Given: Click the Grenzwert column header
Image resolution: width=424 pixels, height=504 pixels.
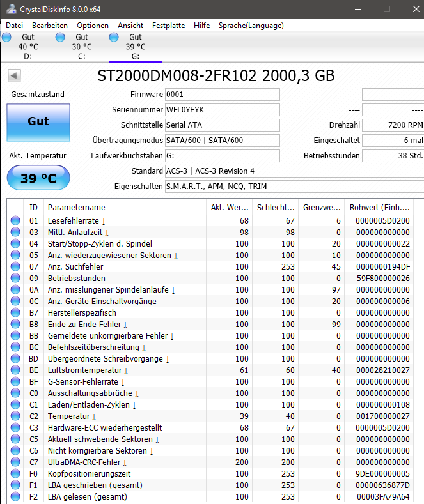Looking at the screenshot, I should [322, 208].
